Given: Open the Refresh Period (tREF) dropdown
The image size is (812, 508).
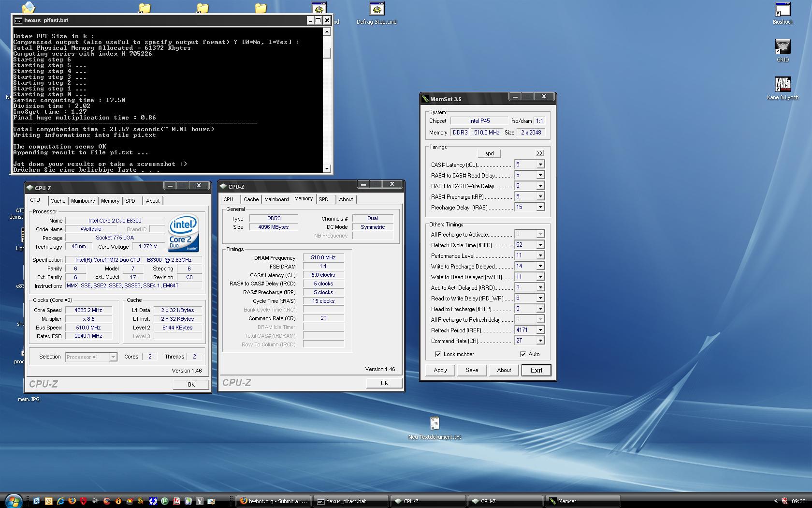Looking at the screenshot, I should [x=540, y=330].
